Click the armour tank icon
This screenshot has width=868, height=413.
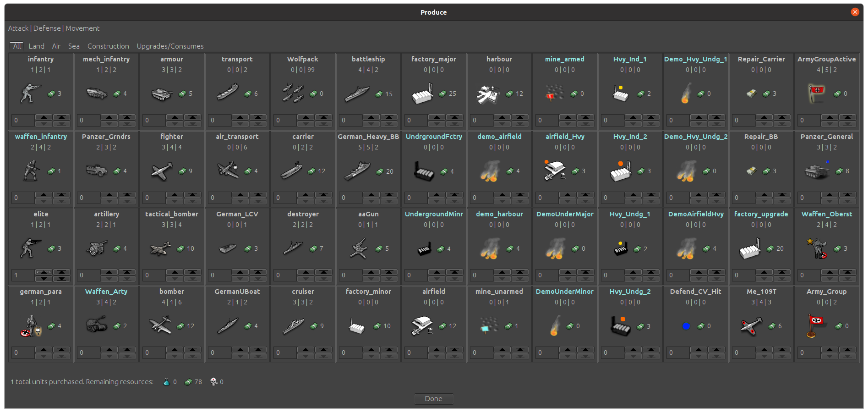[x=162, y=94]
